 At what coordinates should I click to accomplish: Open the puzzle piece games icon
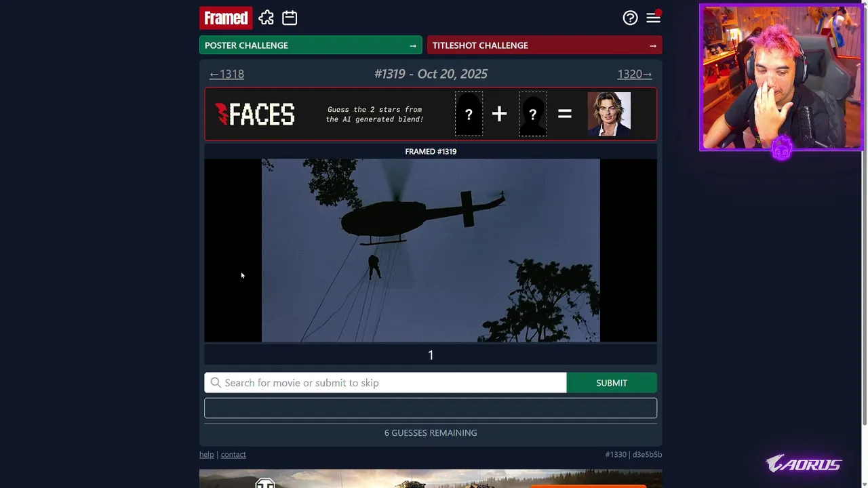267,18
